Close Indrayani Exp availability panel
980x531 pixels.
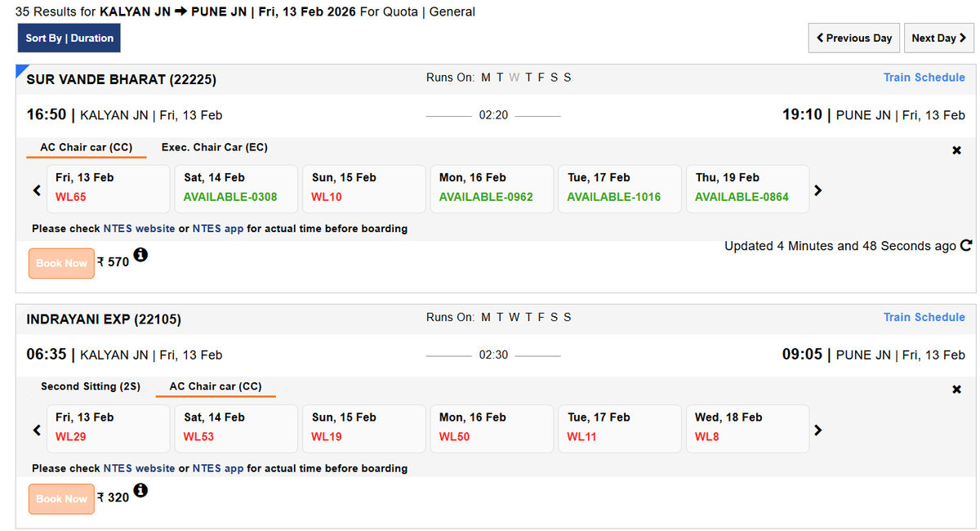coord(956,390)
